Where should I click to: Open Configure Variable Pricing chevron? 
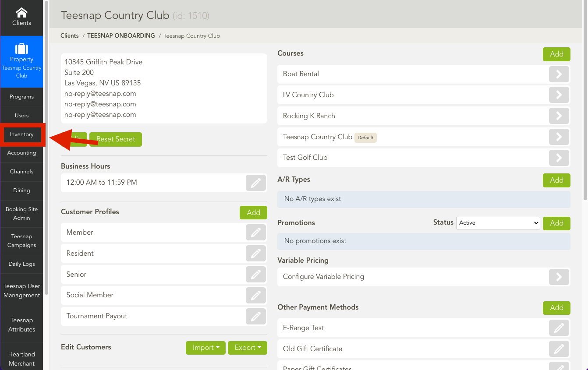[x=559, y=277]
